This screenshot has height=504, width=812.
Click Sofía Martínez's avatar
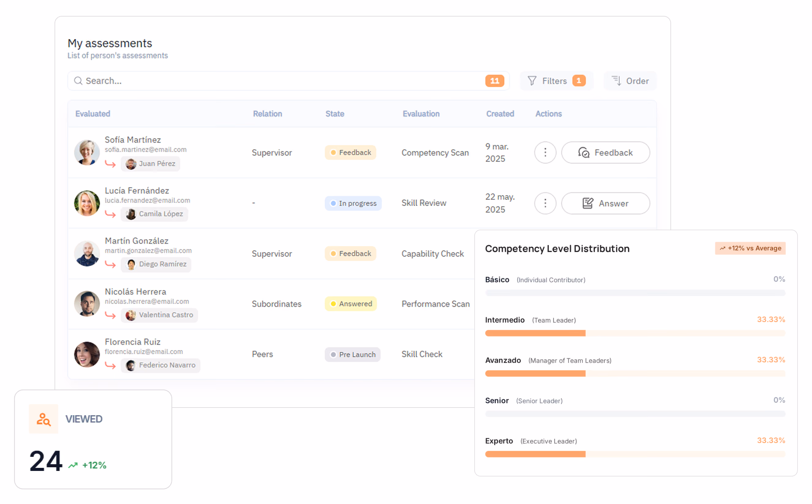tap(87, 153)
